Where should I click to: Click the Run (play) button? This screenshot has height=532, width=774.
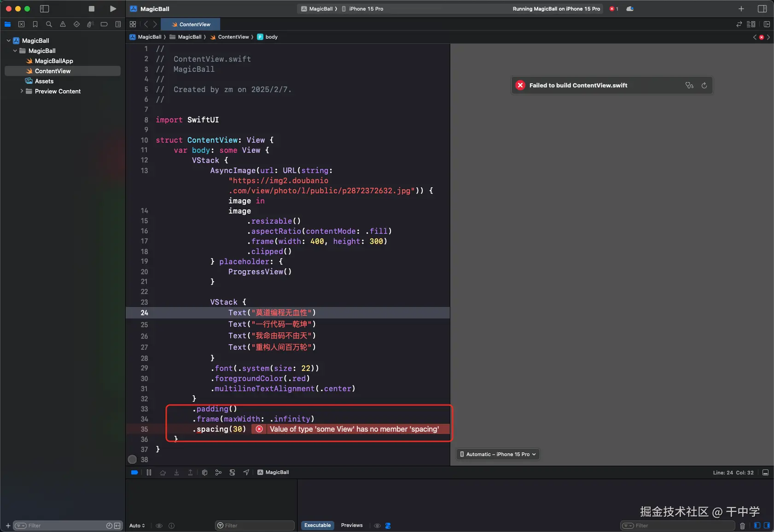(x=113, y=9)
